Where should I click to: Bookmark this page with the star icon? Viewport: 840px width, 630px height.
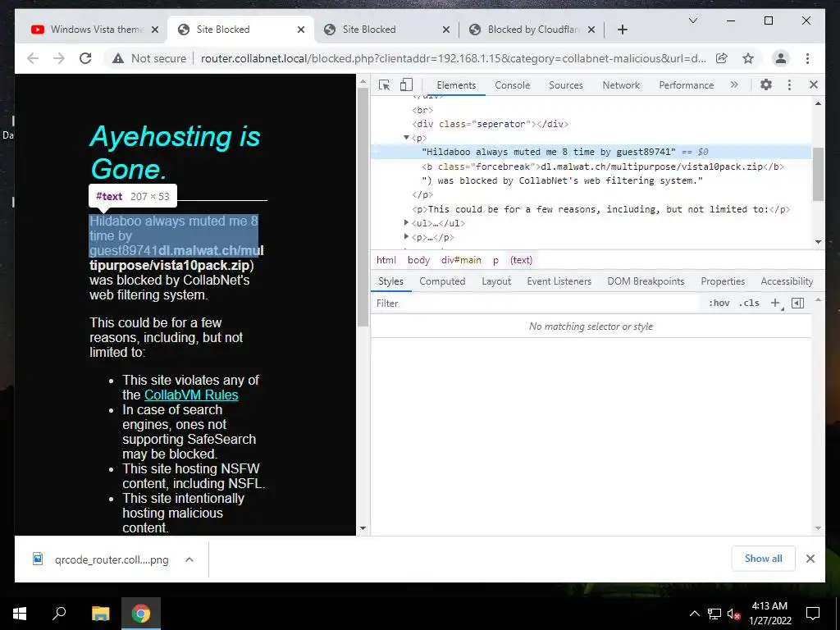[x=748, y=58]
